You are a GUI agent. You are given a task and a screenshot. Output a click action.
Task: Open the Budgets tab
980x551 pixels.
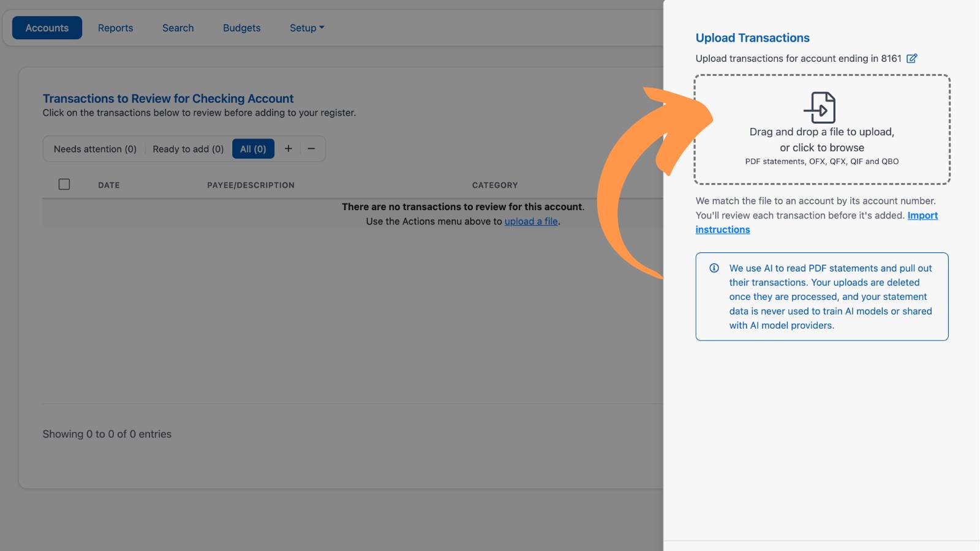pos(241,28)
